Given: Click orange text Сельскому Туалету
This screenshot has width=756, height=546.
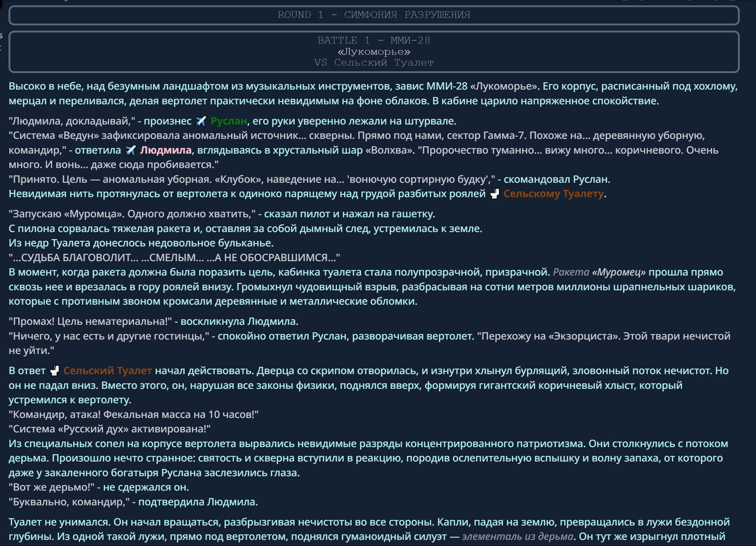Looking at the screenshot, I should 553,194.
